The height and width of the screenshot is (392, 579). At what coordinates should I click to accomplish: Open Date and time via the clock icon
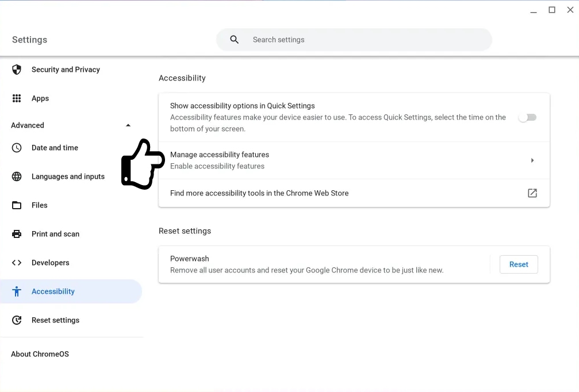tap(17, 148)
